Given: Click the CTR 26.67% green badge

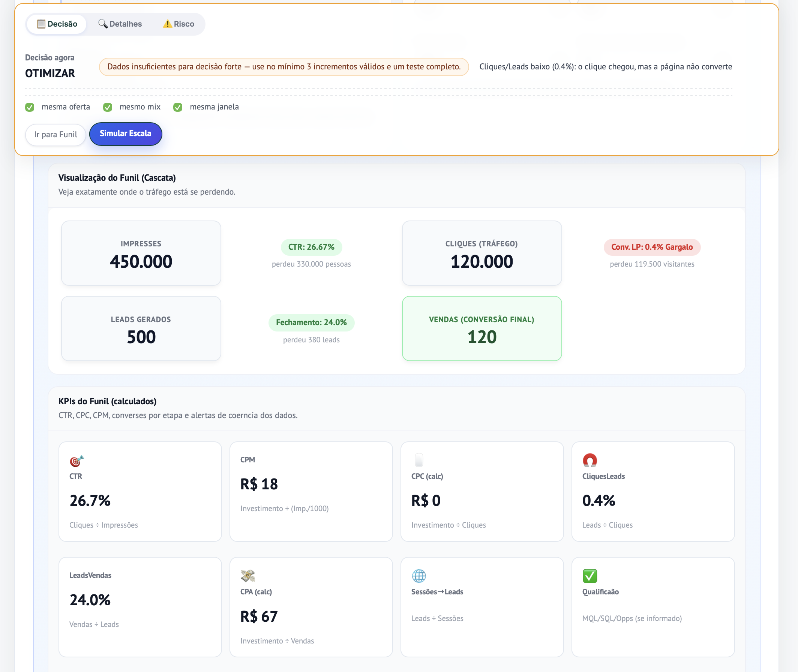Looking at the screenshot, I should pos(311,247).
